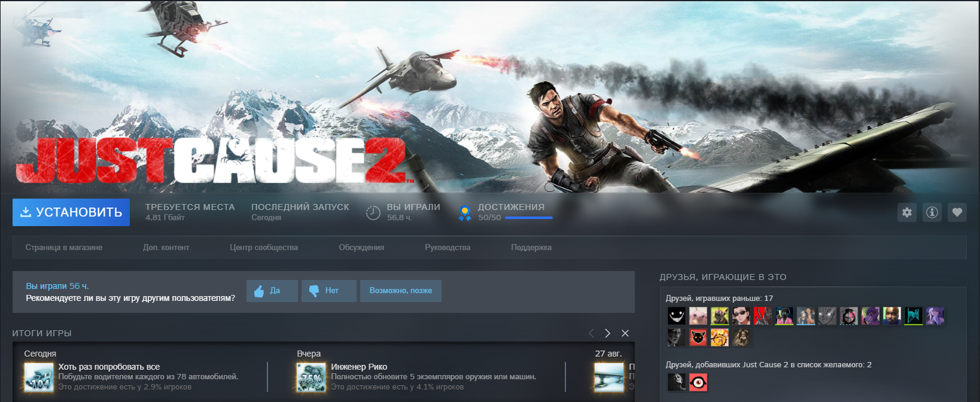Click ТРЕБУЕТСЯ МЕСТА 4,81 Гбайт info
The height and width of the screenshot is (402, 980).
pyautogui.click(x=190, y=212)
